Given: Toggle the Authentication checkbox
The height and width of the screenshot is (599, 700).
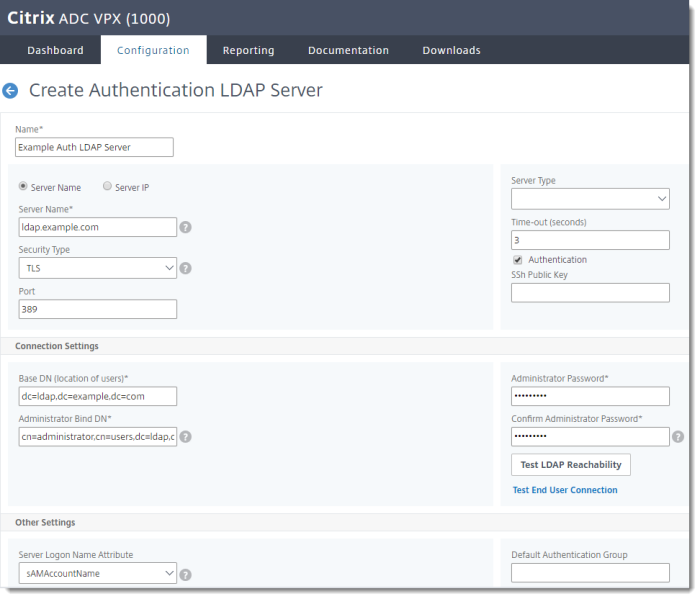Looking at the screenshot, I should 518,260.
